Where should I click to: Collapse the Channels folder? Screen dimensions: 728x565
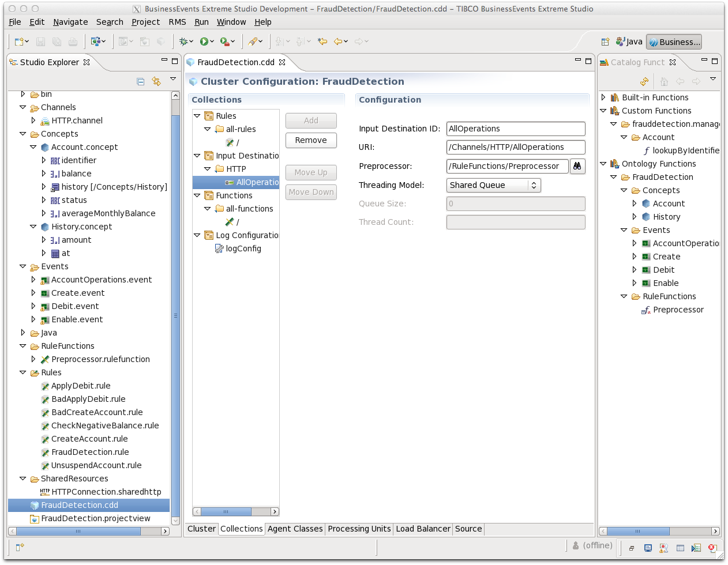[x=22, y=107]
